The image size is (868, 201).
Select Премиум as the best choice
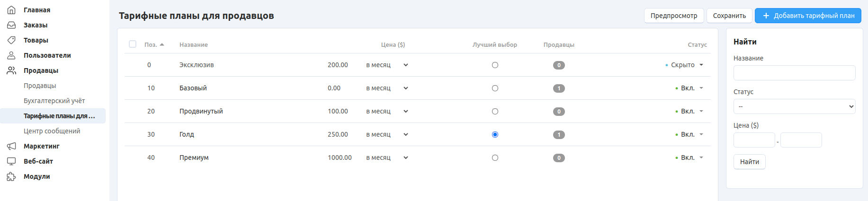[495, 158]
